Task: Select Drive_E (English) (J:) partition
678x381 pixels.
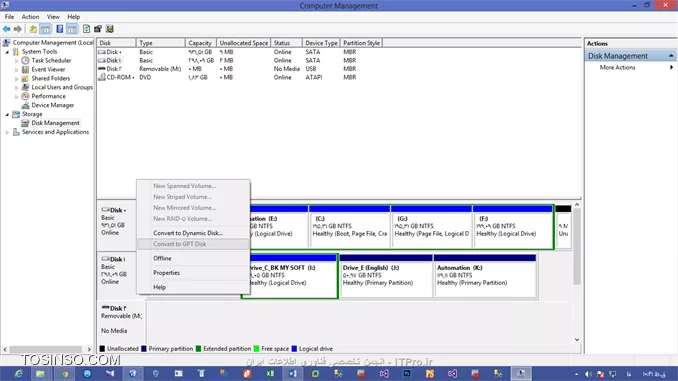Action: coord(386,275)
